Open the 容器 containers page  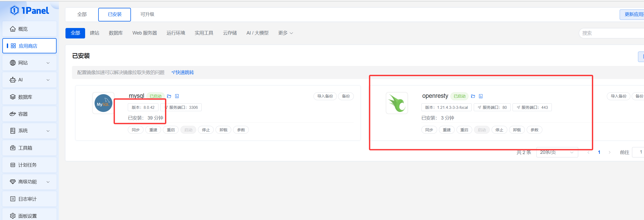tap(29, 114)
